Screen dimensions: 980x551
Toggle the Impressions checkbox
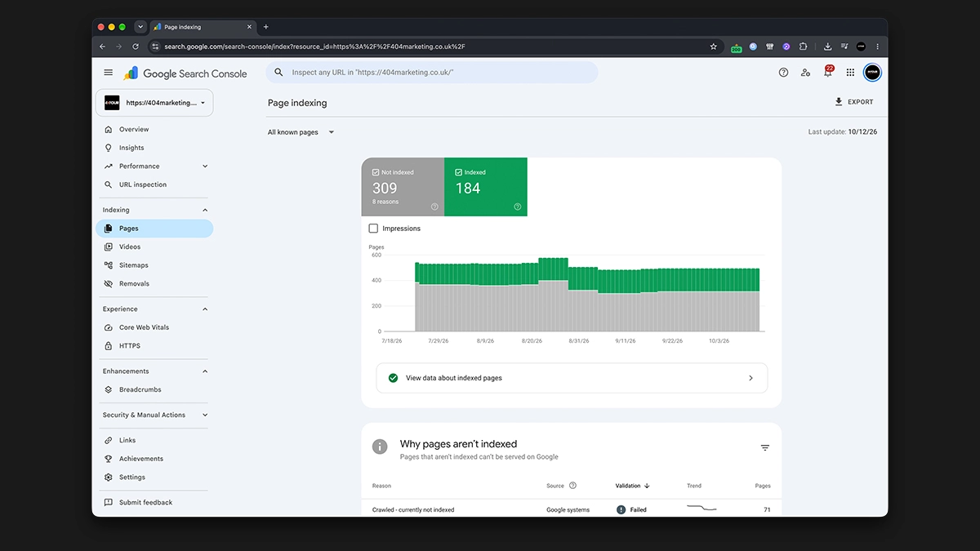point(373,229)
